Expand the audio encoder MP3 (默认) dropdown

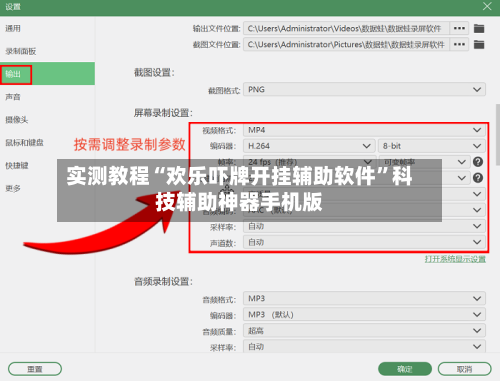pyautogui.click(x=364, y=314)
